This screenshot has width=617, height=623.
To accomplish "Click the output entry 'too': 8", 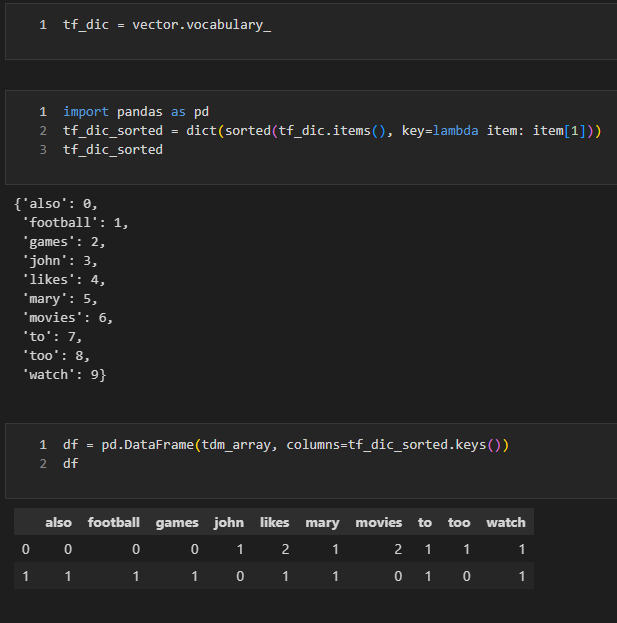I will tap(56, 356).
